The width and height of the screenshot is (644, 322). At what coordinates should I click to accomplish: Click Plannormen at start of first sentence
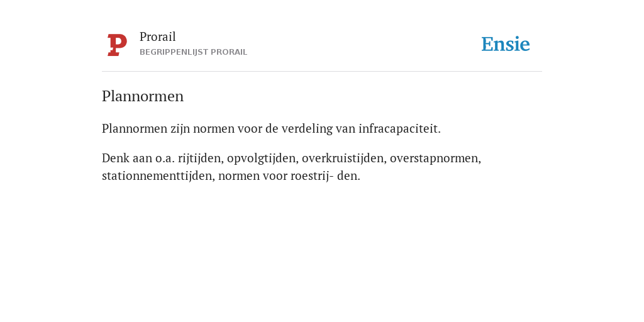(135, 128)
